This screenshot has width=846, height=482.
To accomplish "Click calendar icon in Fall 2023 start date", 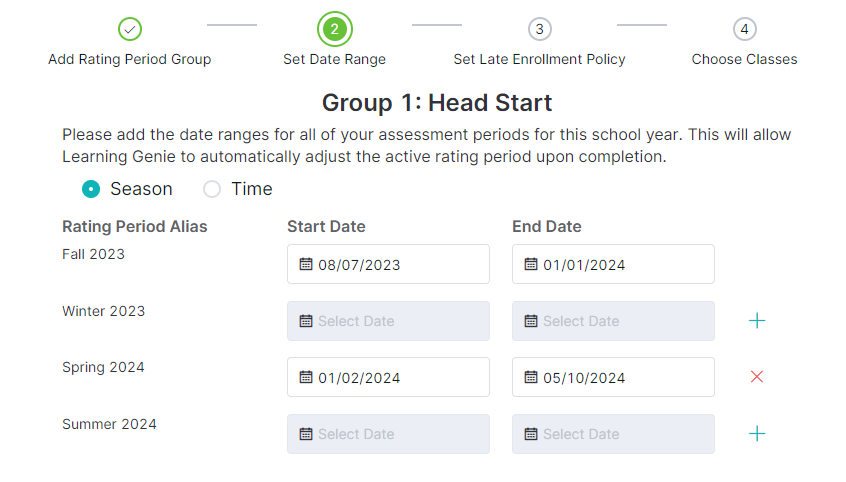I will pyautogui.click(x=306, y=264).
